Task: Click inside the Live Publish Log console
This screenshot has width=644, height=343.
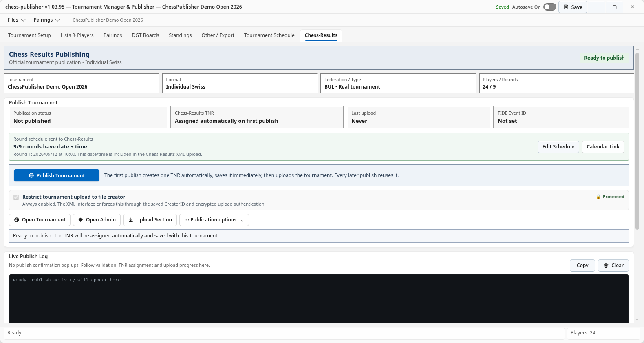Action: tap(319, 299)
